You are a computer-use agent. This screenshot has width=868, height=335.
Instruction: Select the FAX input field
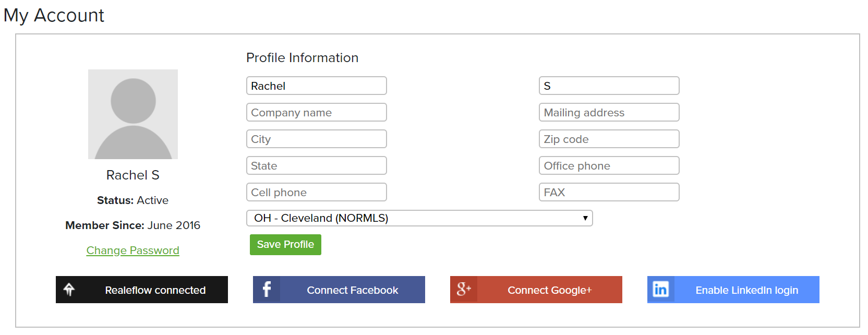click(x=609, y=192)
